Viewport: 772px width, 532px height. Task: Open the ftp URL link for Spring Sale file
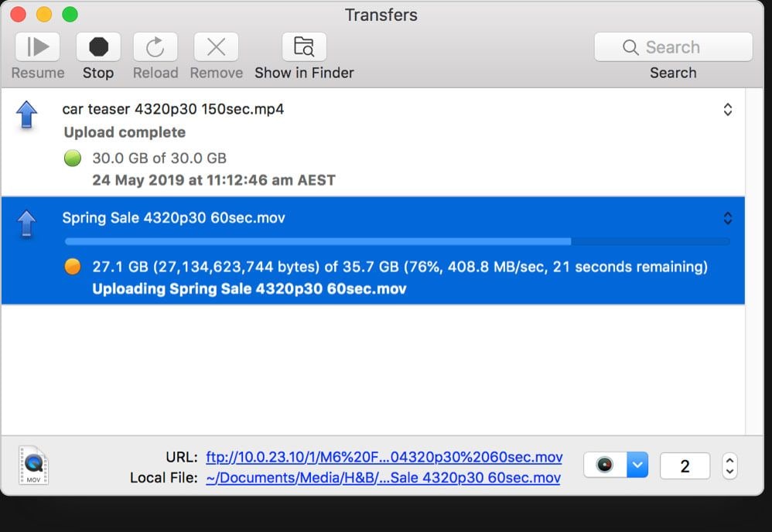pyautogui.click(x=384, y=457)
